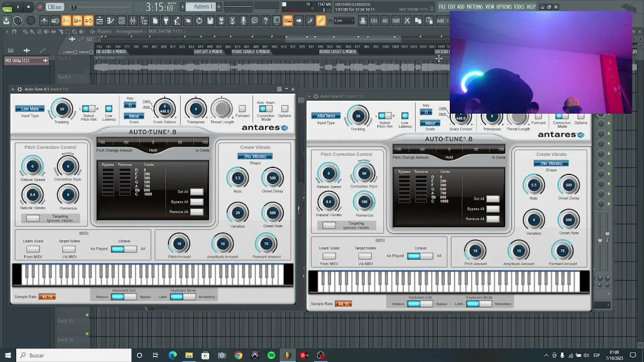Toggle the metronome icon in toolbar
This screenshot has width=644, height=362.
pyautogui.click(x=44, y=21)
